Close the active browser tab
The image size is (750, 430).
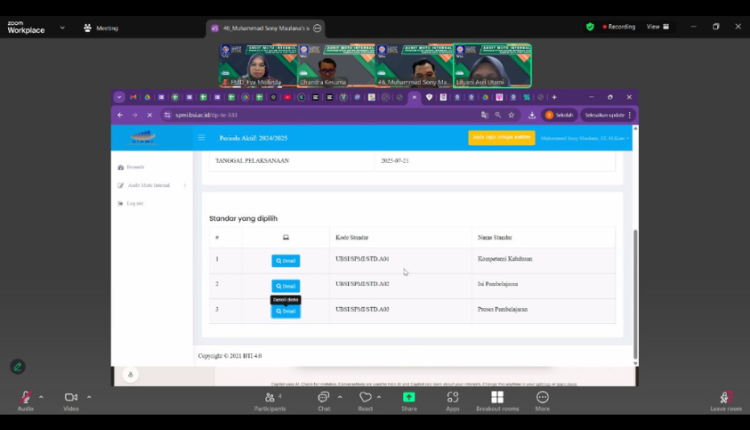414,97
